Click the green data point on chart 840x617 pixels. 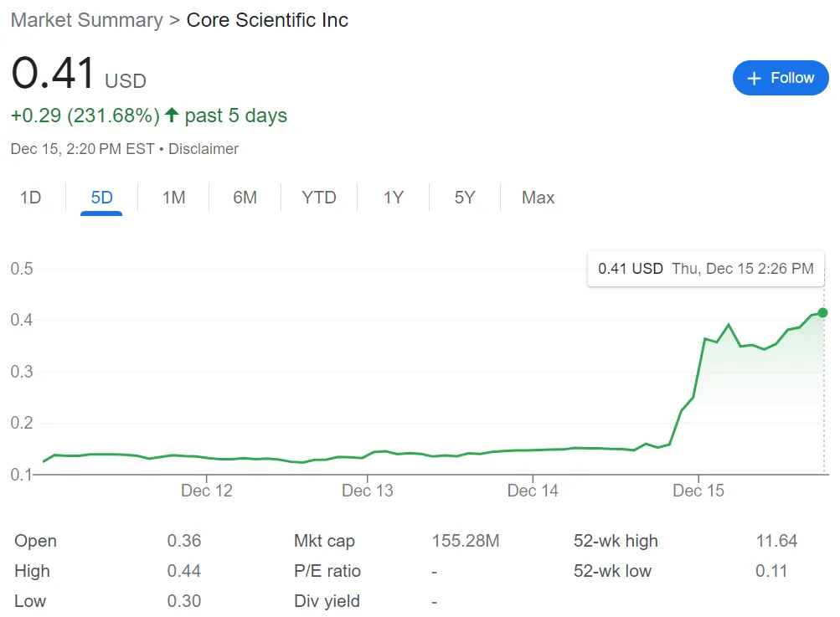click(823, 312)
